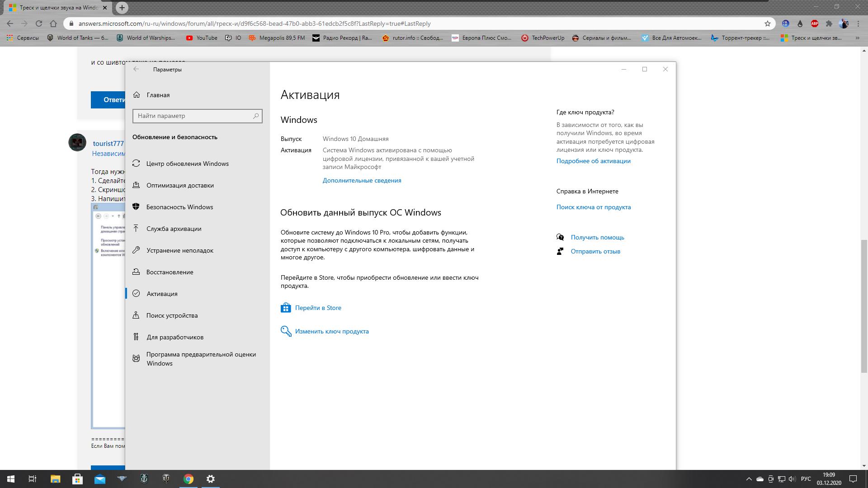Click the Store bag icon
This screenshot has height=488, width=868.
(286, 308)
